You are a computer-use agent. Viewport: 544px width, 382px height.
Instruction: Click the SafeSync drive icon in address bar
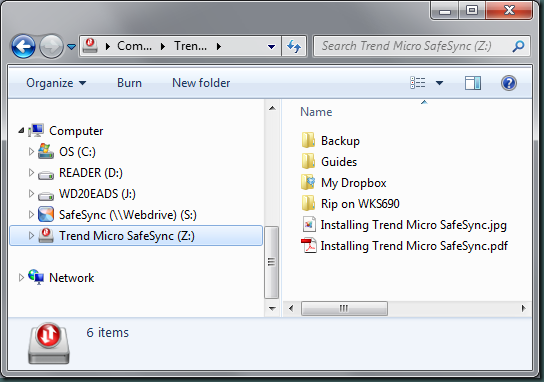(x=90, y=46)
